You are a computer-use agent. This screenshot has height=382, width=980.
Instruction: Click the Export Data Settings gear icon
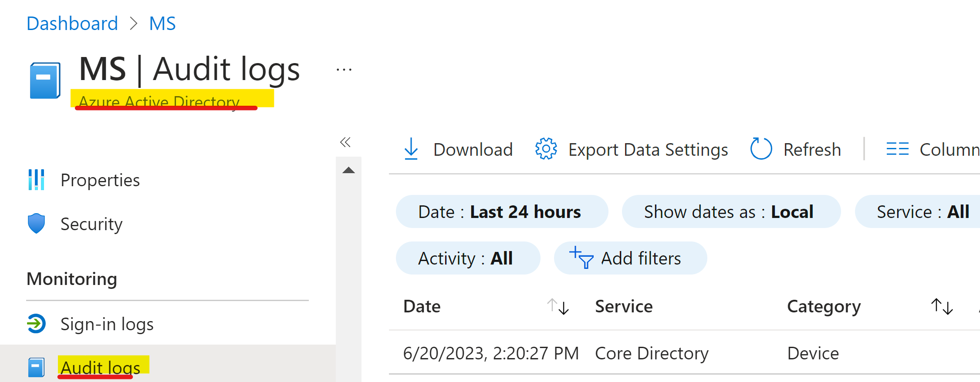click(546, 149)
